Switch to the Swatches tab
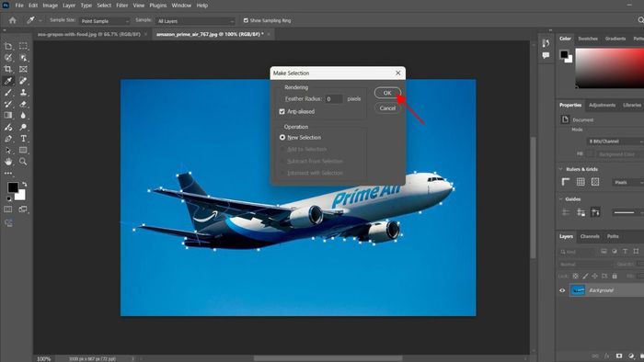 tap(588, 39)
